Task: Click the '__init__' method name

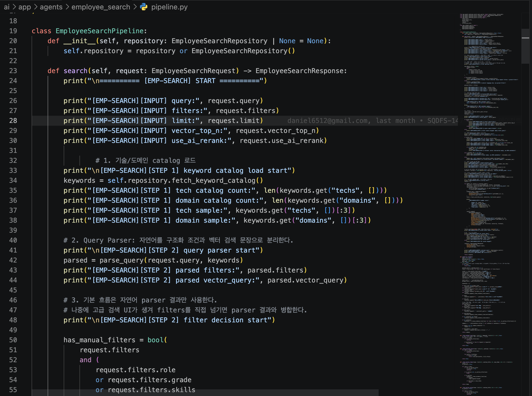Action: pos(80,41)
